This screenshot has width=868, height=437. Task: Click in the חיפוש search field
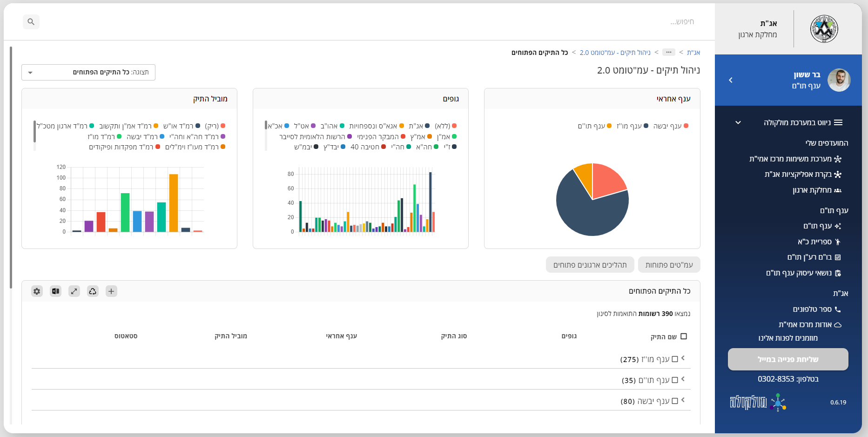coord(372,22)
